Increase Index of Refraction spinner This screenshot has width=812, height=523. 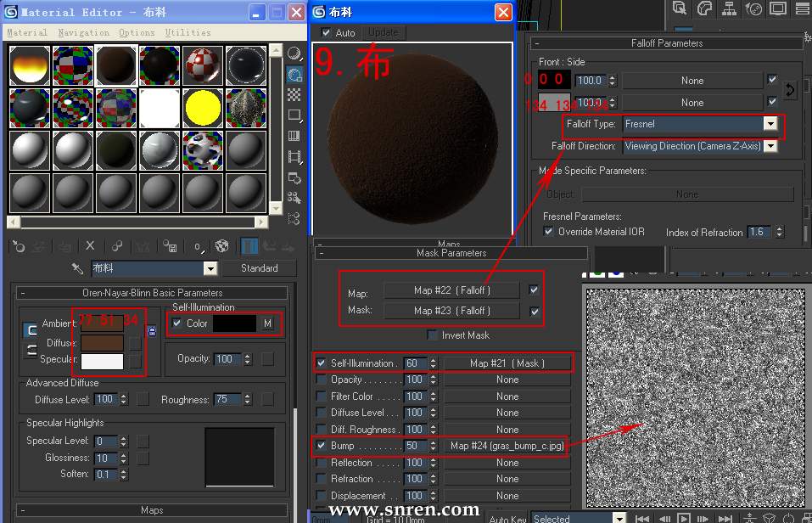coord(780,228)
